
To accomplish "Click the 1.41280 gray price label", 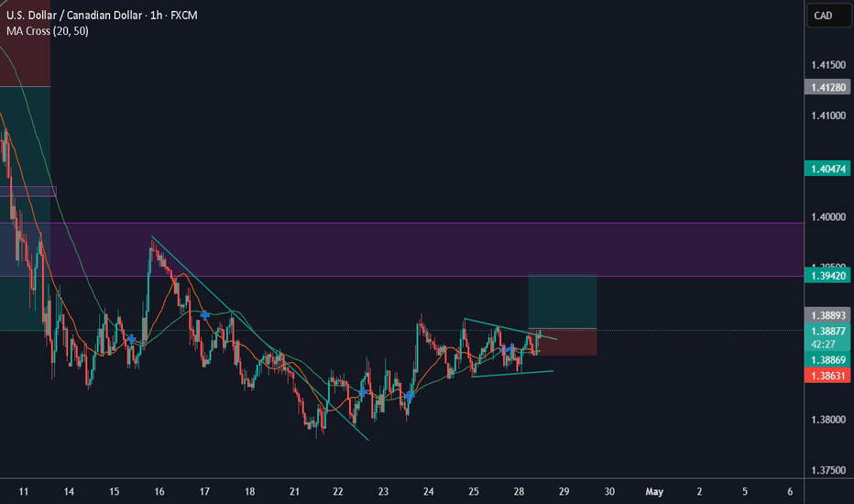I will tap(828, 87).
